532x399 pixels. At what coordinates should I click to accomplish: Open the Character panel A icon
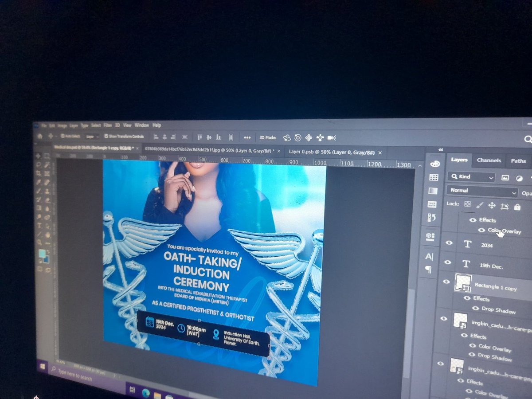[429, 256]
